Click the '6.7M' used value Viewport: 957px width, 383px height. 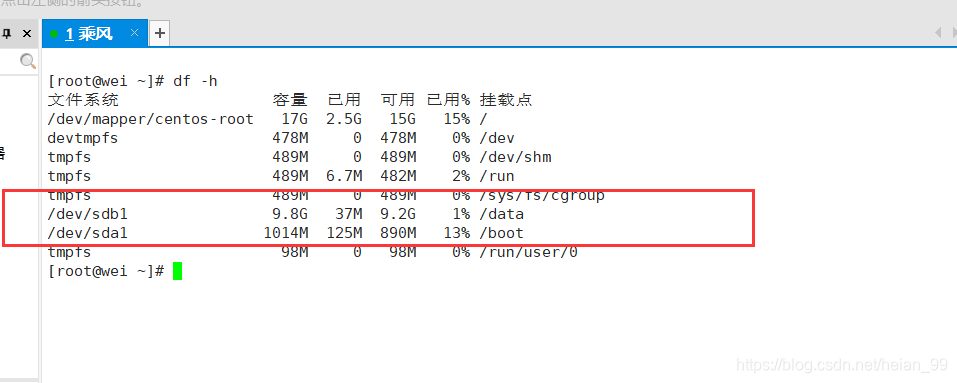(344, 176)
